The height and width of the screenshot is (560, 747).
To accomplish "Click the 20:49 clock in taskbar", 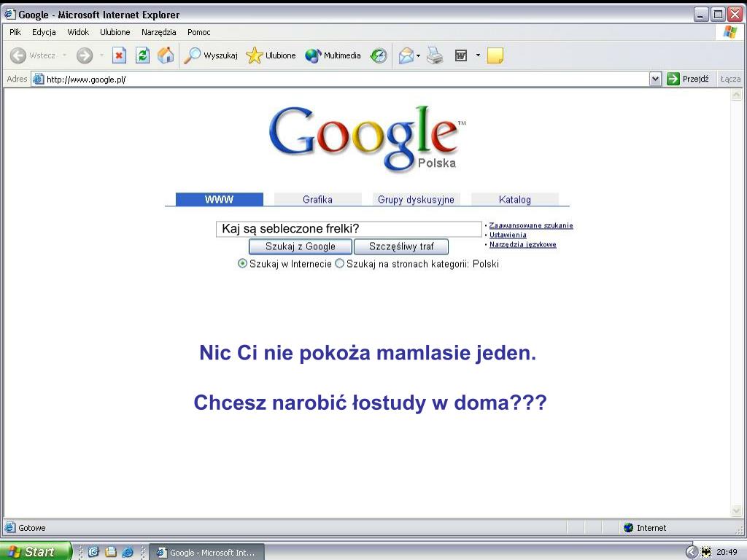I will pos(727,552).
